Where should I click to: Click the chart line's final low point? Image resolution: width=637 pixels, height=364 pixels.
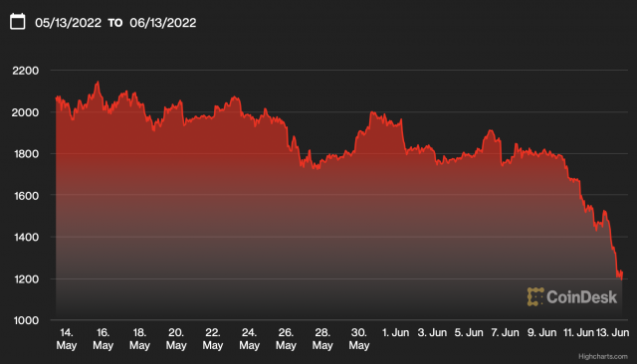pyautogui.click(x=621, y=278)
